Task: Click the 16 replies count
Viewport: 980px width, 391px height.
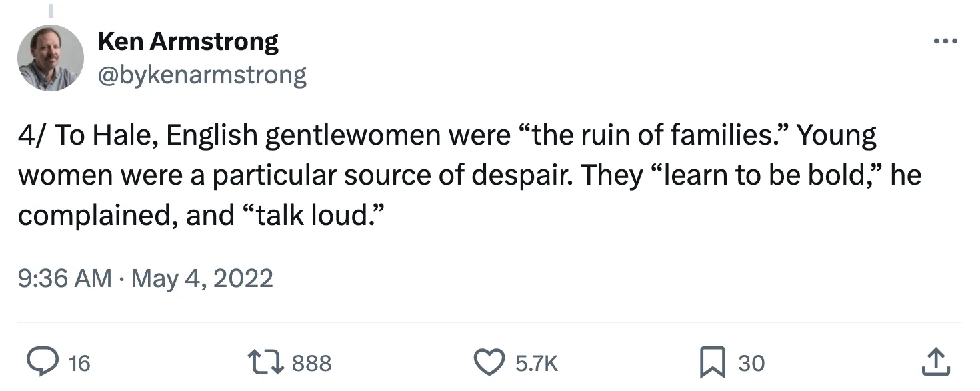Action: coord(79,363)
